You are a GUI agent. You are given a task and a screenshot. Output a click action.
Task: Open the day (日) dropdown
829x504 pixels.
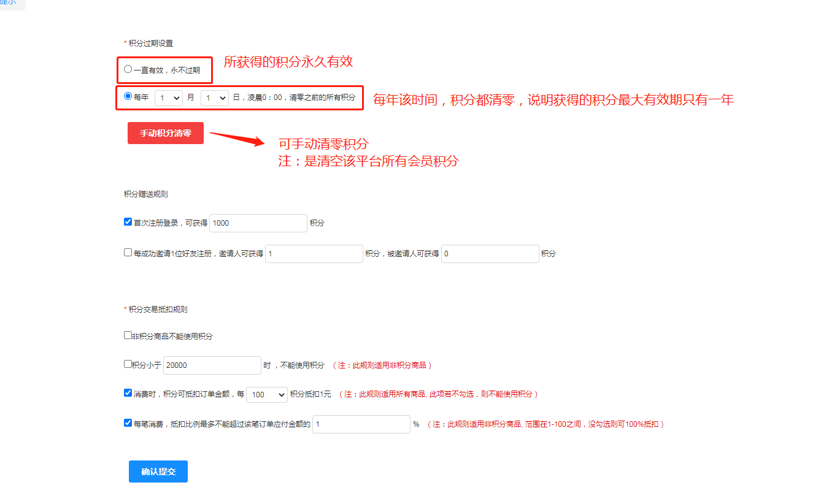214,97
